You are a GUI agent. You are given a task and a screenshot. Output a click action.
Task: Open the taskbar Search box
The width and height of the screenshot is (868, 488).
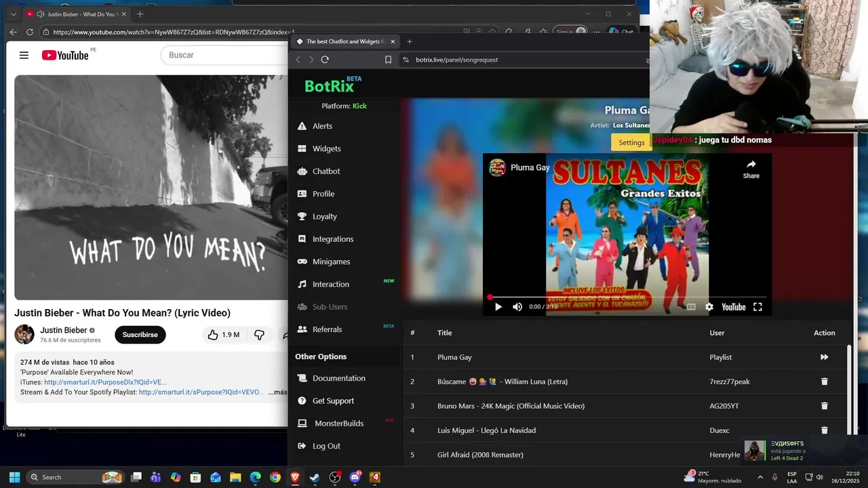(76, 477)
